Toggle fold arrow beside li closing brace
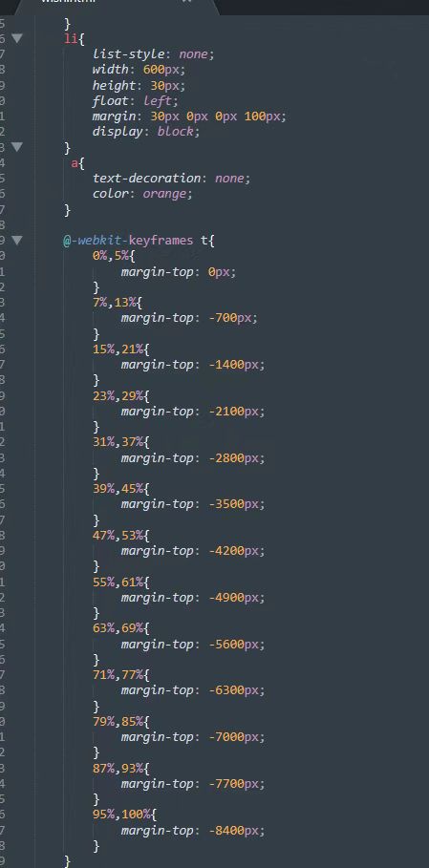 tap(17, 147)
